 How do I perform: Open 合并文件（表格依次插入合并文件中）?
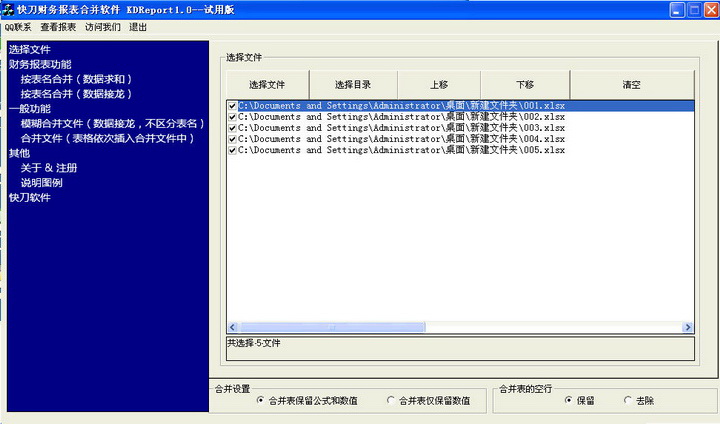[107, 138]
